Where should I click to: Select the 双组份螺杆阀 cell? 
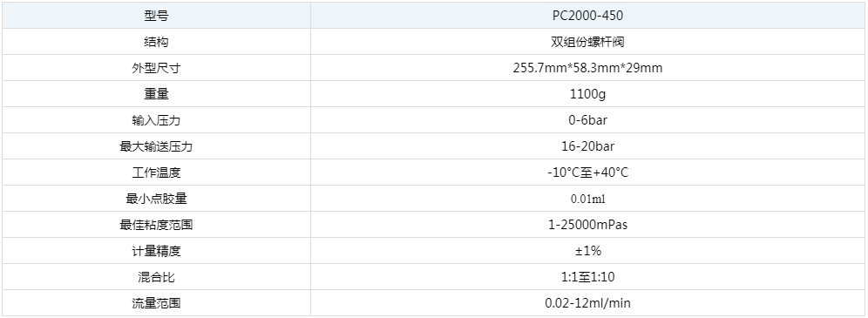(588, 42)
